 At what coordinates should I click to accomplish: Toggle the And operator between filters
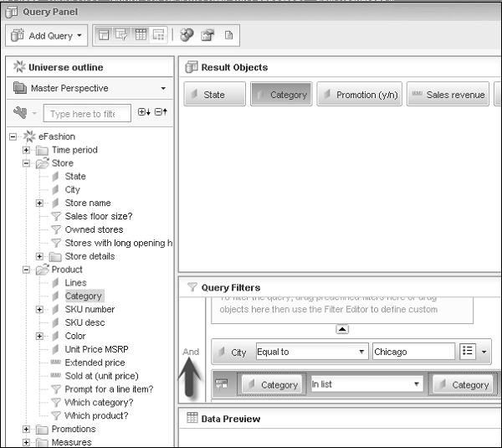pyautogui.click(x=191, y=352)
